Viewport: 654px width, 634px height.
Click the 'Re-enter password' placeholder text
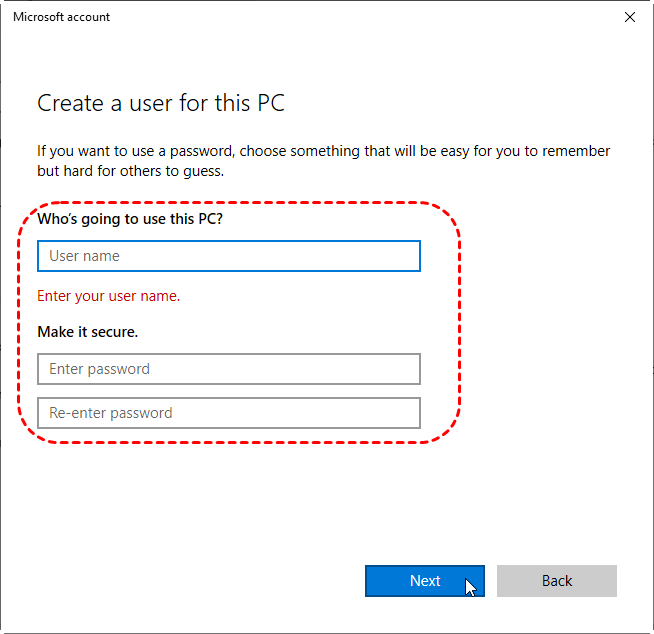click(110, 413)
